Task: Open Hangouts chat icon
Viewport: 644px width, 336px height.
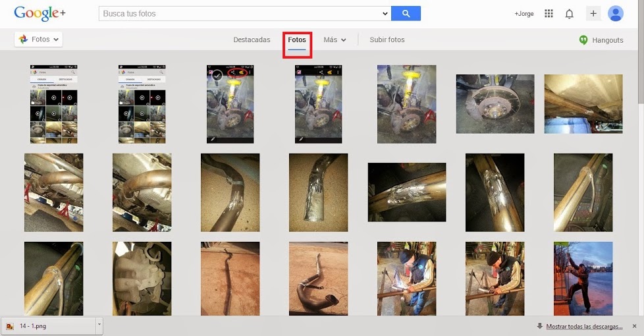Action: click(x=583, y=40)
